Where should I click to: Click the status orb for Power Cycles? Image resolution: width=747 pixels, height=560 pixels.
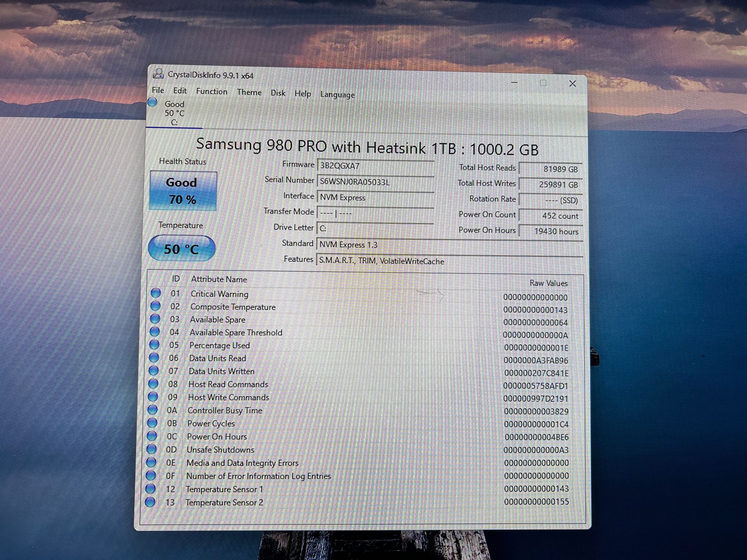(152, 423)
